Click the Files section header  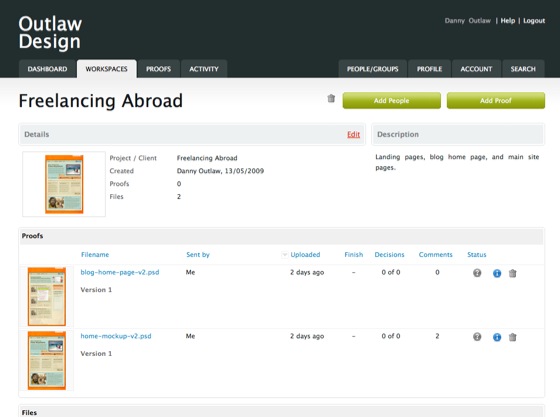tap(281, 411)
